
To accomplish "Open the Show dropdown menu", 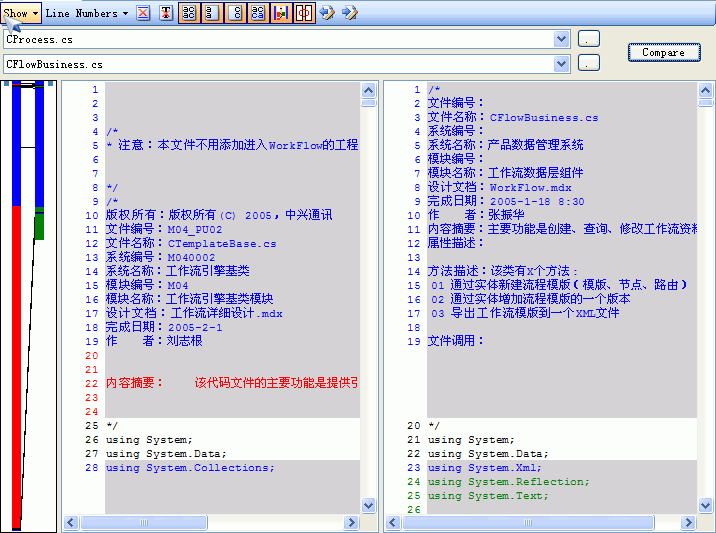I will pyautogui.click(x=21, y=13).
